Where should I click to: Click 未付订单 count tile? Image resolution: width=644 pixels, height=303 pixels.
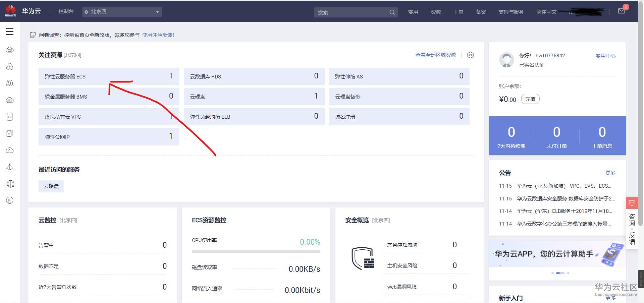(x=557, y=136)
